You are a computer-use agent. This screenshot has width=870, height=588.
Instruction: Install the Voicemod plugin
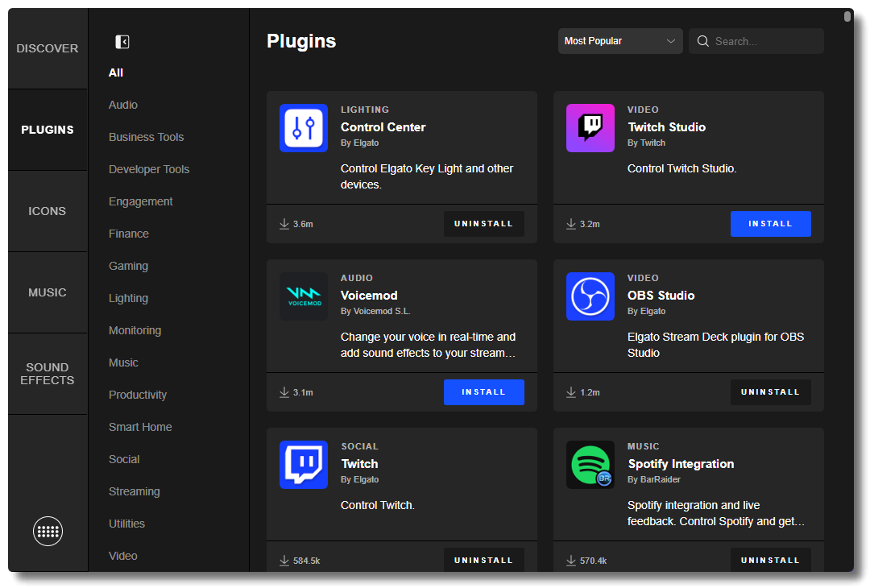[x=484, y=392]
